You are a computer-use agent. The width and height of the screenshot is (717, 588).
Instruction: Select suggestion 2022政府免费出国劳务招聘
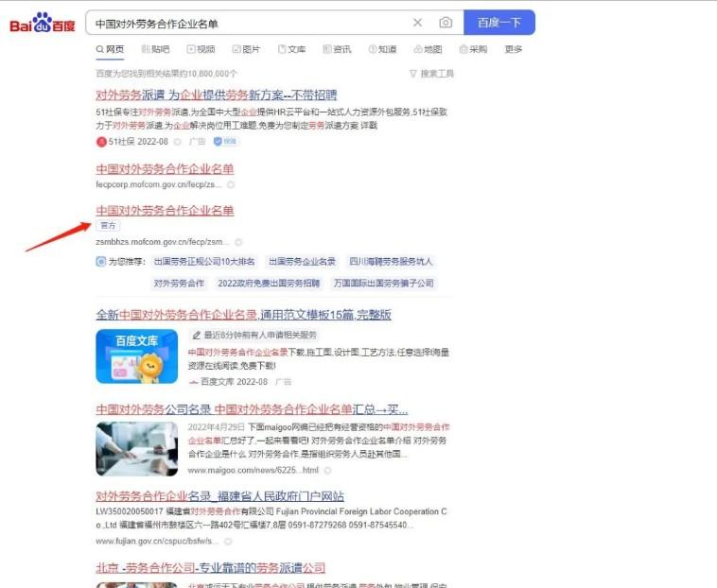(x=269, y=284)
